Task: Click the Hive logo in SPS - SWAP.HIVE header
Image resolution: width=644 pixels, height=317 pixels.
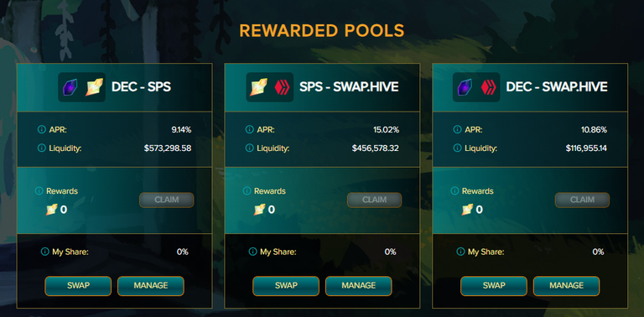Action: (x=282, y=87)
